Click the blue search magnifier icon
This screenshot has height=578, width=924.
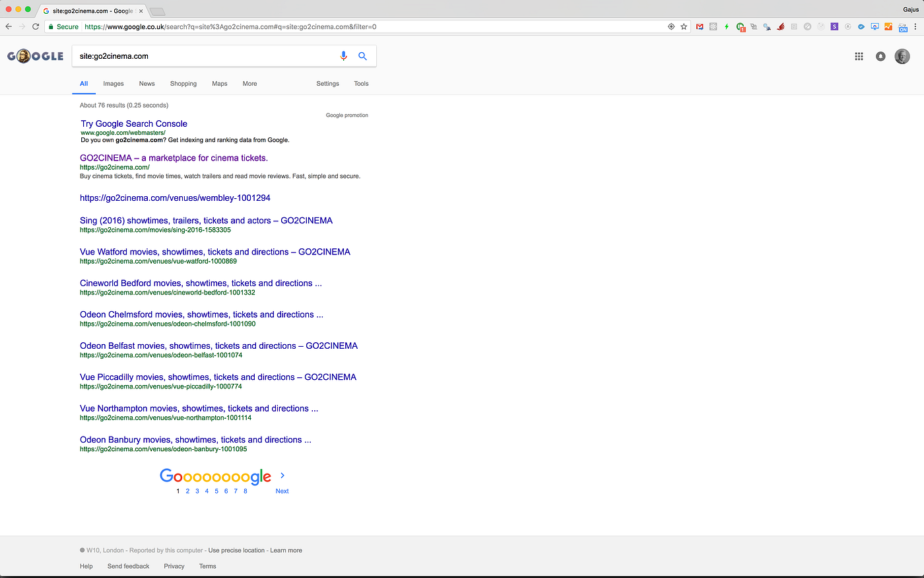[x=362, y=56]
